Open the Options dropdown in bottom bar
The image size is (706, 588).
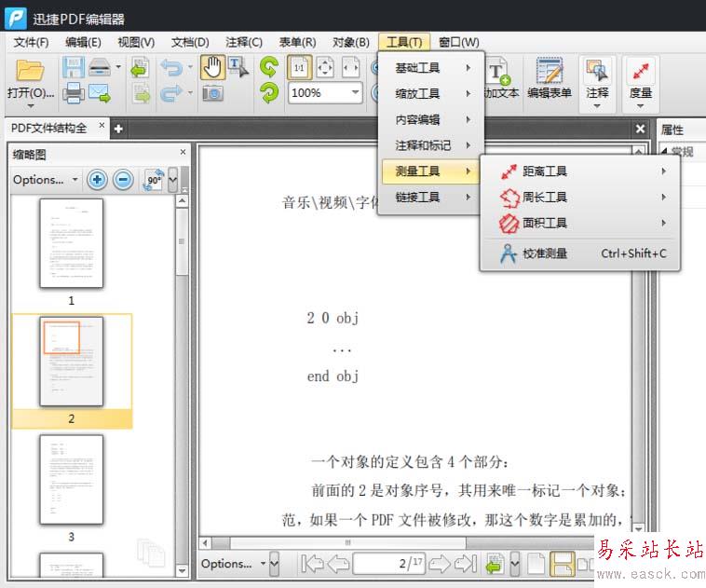pyautogui.click(x=233, y=564)
